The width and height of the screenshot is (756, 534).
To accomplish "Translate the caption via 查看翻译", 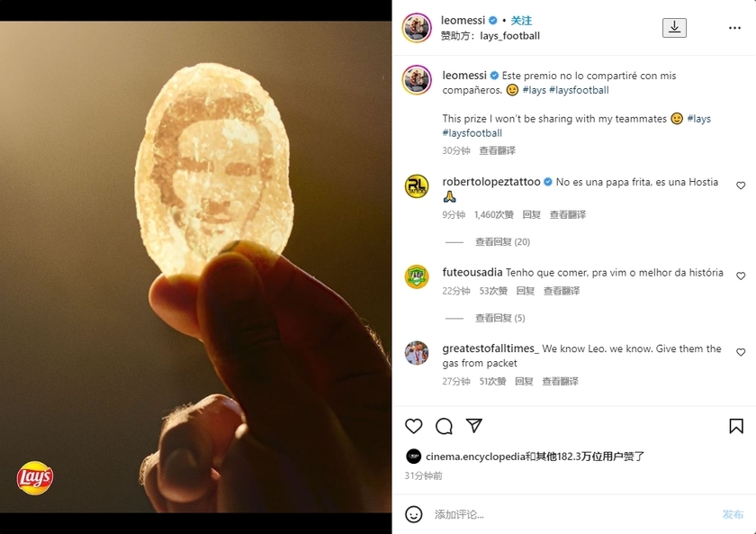I will 497,150.
